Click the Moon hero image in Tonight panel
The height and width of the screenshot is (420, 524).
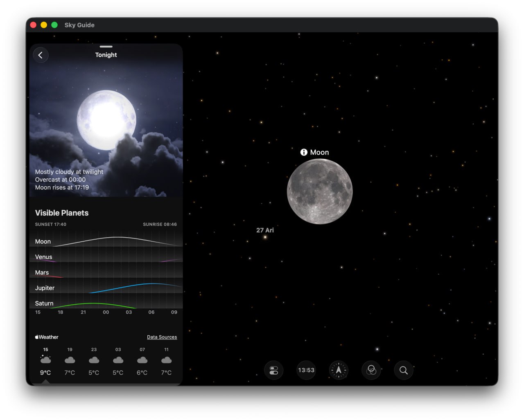click(106, 120)
